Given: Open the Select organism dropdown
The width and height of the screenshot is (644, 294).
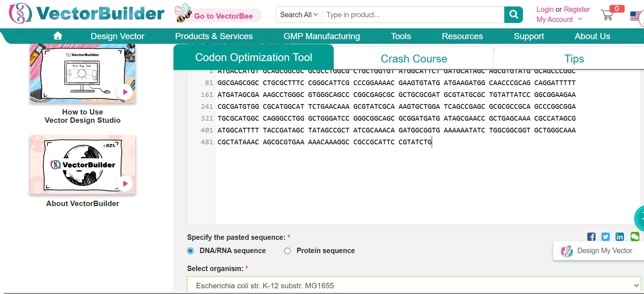Looking at the screenshot, I should point(414,285).
